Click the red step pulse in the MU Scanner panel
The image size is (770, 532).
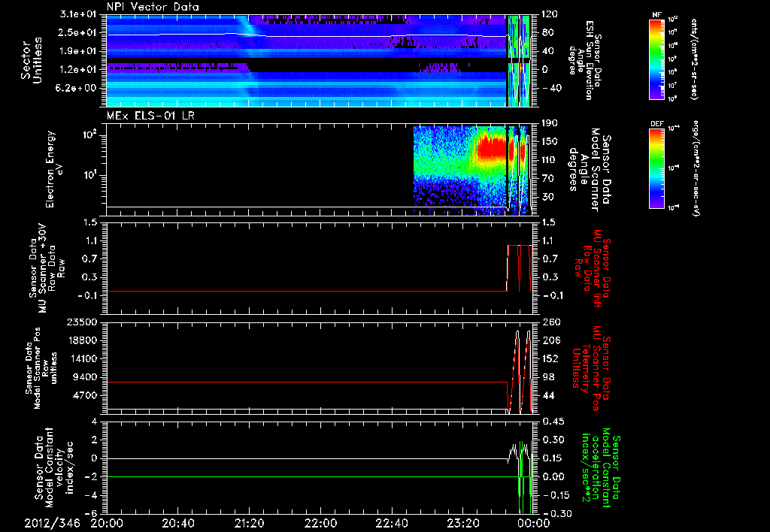click(x=519, y=268)
